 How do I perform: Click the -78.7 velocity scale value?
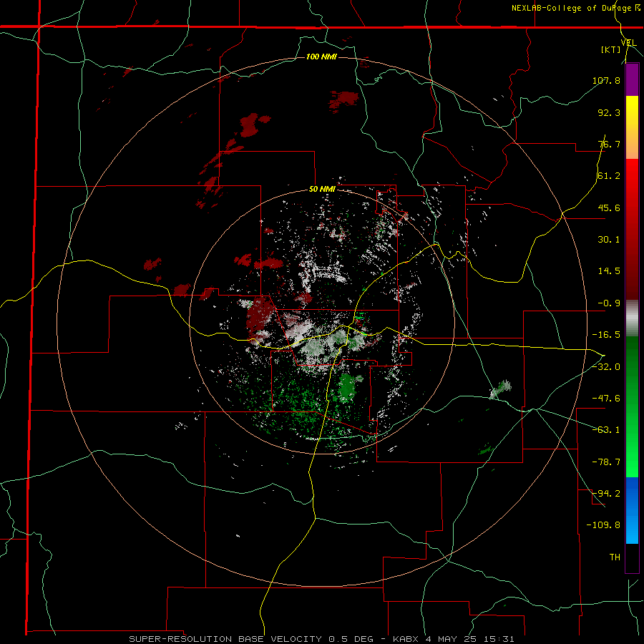coord(606,462)
